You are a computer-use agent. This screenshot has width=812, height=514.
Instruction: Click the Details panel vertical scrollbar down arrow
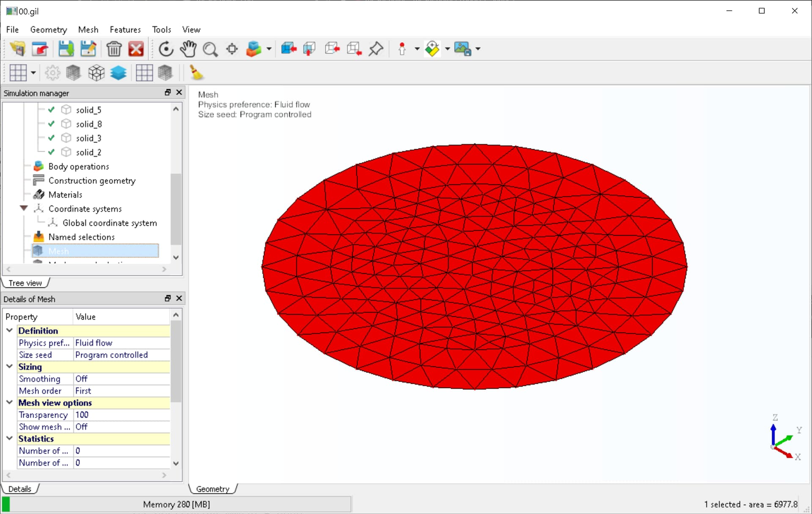point(176,463)
